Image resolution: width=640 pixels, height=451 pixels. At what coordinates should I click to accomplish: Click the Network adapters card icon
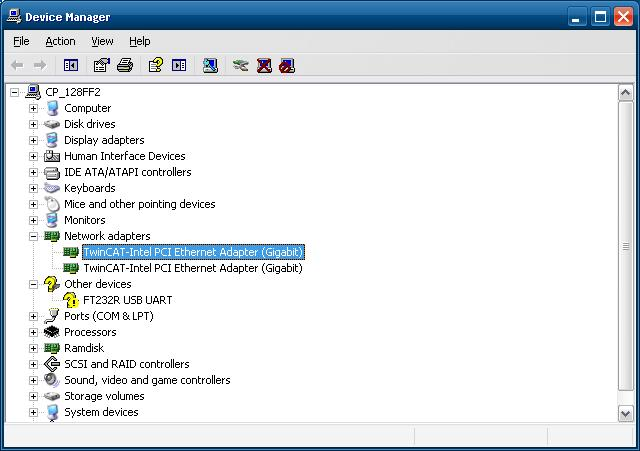click(52, 236)
